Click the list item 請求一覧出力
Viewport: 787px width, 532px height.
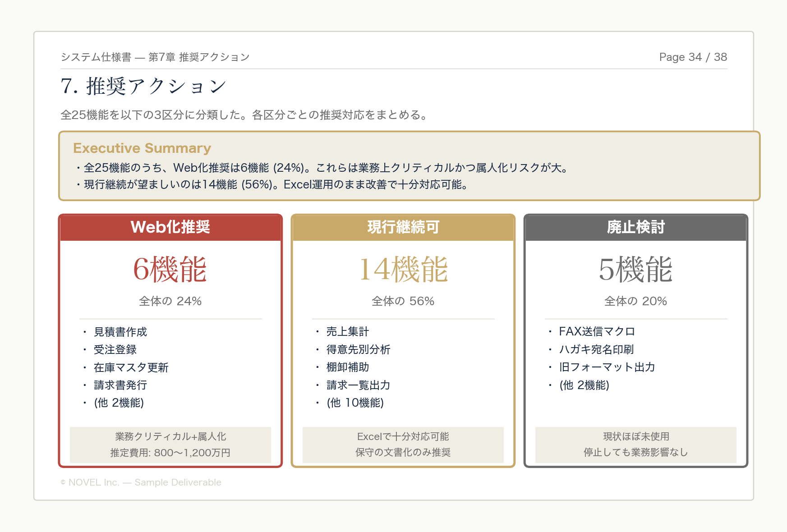359,385
